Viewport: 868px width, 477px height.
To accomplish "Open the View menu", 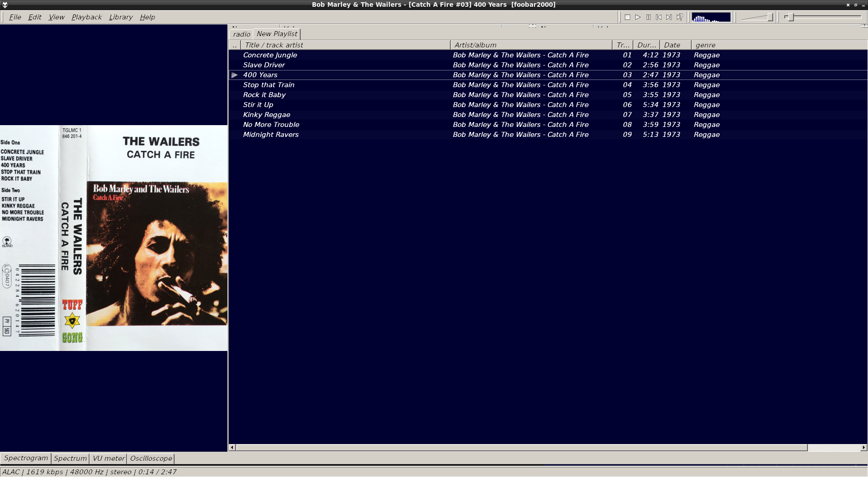I will [57, 17].
